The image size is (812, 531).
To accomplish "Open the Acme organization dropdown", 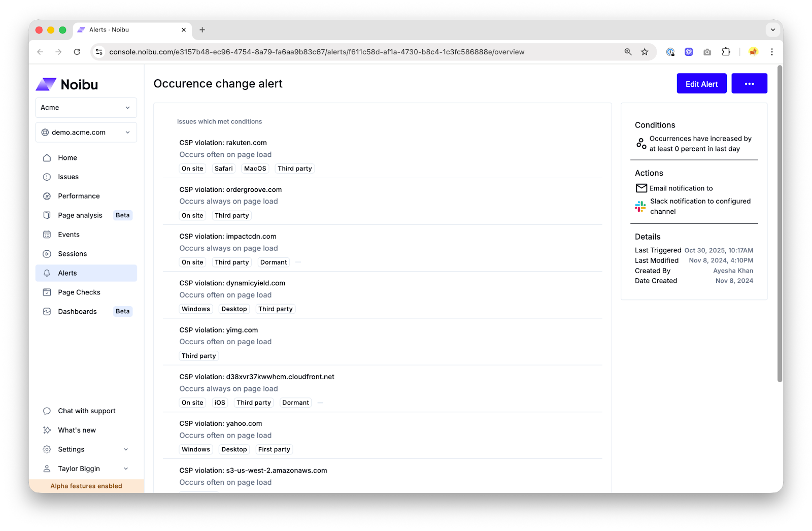I will pos(86,108).
